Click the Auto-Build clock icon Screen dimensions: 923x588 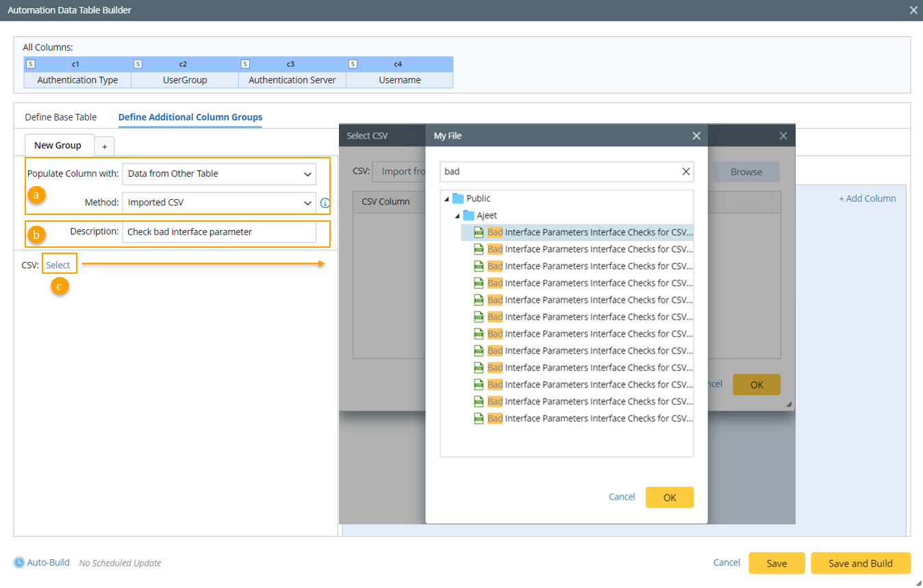coord(19,563)
